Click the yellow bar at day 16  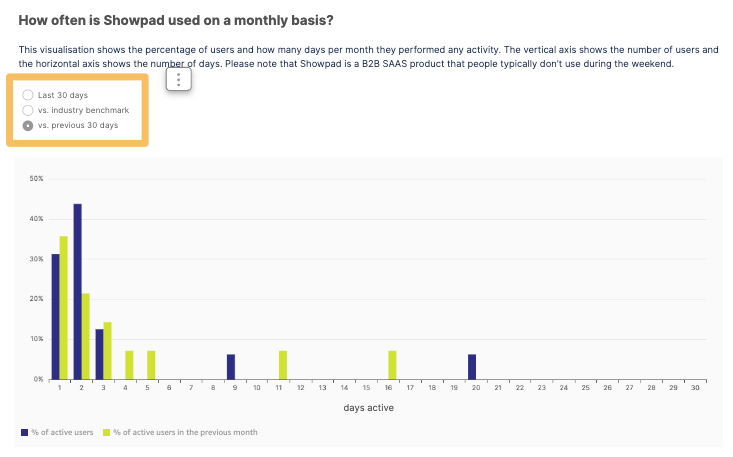(392, 365)
